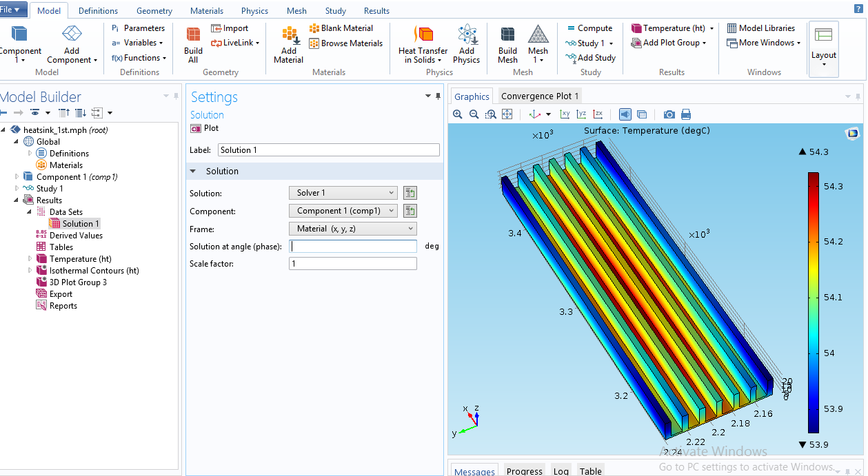Click the temperature color legend bar
Viewport: 868px width, 476px height.
pyautogui.click(x=814, y=302)
